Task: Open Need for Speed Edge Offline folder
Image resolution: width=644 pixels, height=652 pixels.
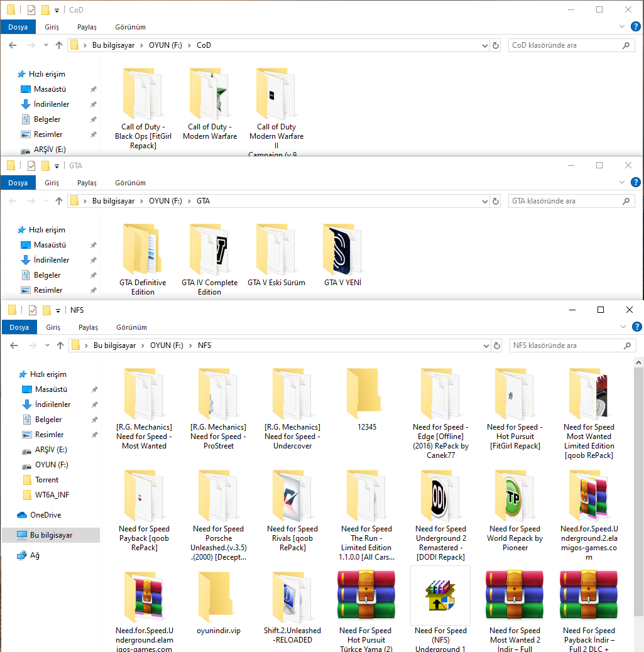Action: click(440, 414)
